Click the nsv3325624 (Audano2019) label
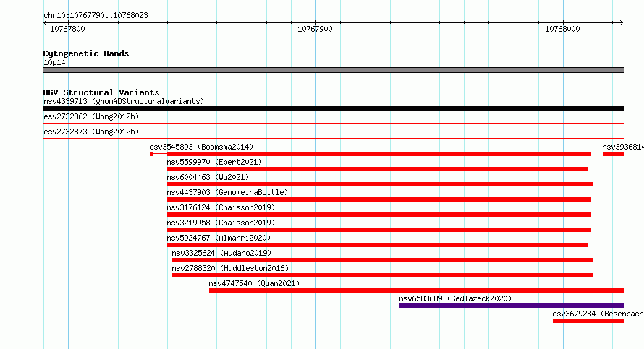This screenshot has width=644, height=349. [221, 253]
